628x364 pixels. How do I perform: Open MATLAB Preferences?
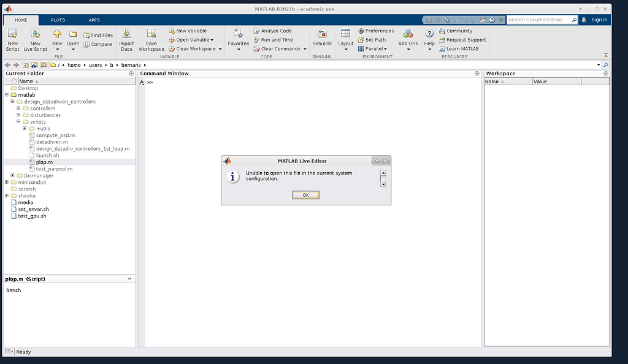[x=375, y=31]
